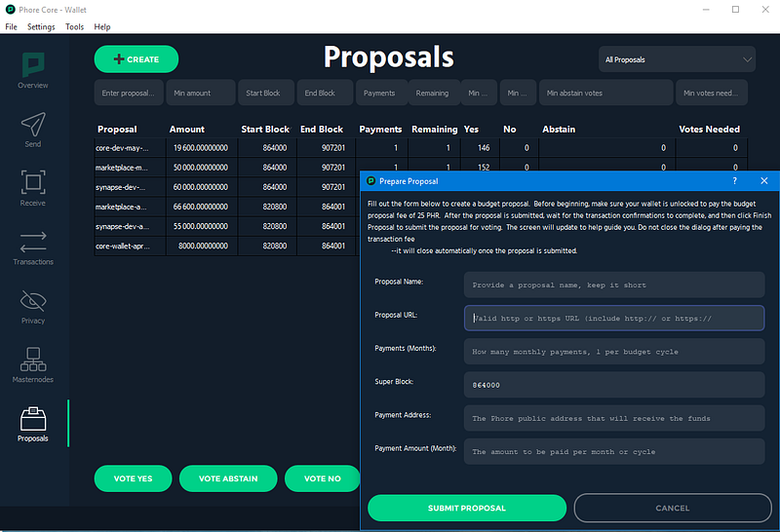Click the help question mark in dialog
780x532 pixels.
tap(735, 181)
